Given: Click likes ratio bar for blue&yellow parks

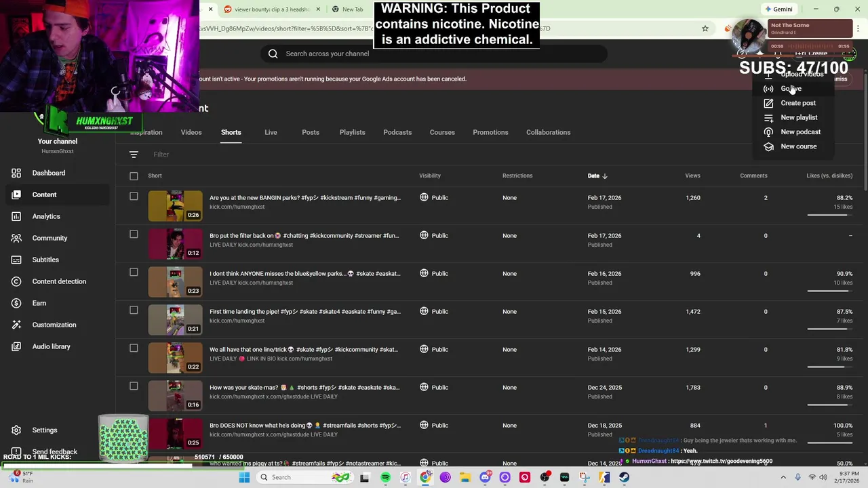Looking at the screenshot, I should [829, 291].
